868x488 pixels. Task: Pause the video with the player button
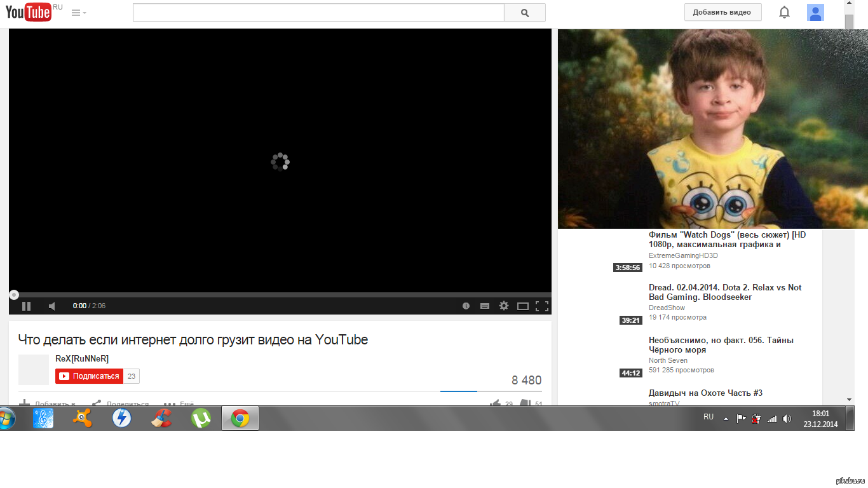[x=26, y=306]
